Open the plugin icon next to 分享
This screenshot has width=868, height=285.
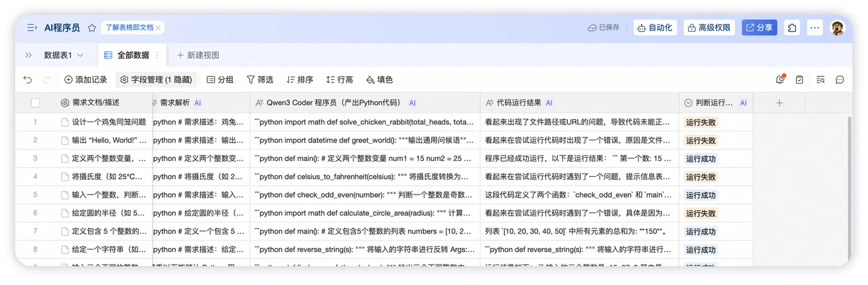(792, 28)
